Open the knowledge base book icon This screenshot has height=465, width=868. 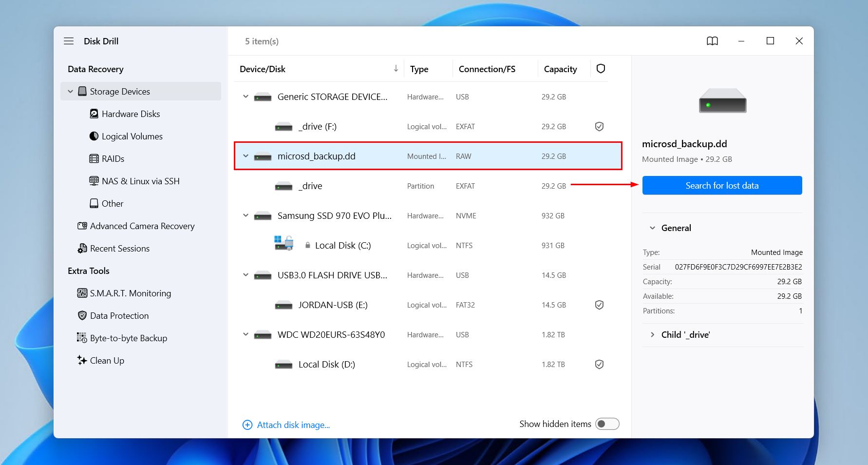pos(713,41)
